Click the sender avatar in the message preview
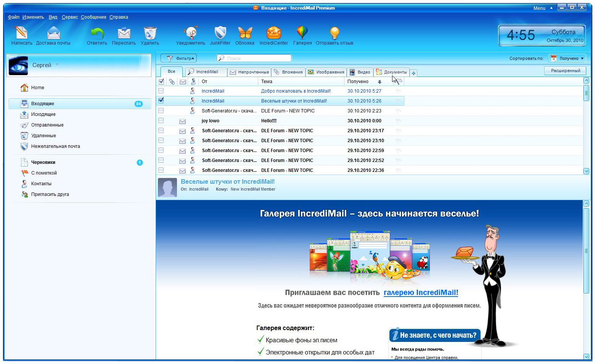 [x=167, y=187]
